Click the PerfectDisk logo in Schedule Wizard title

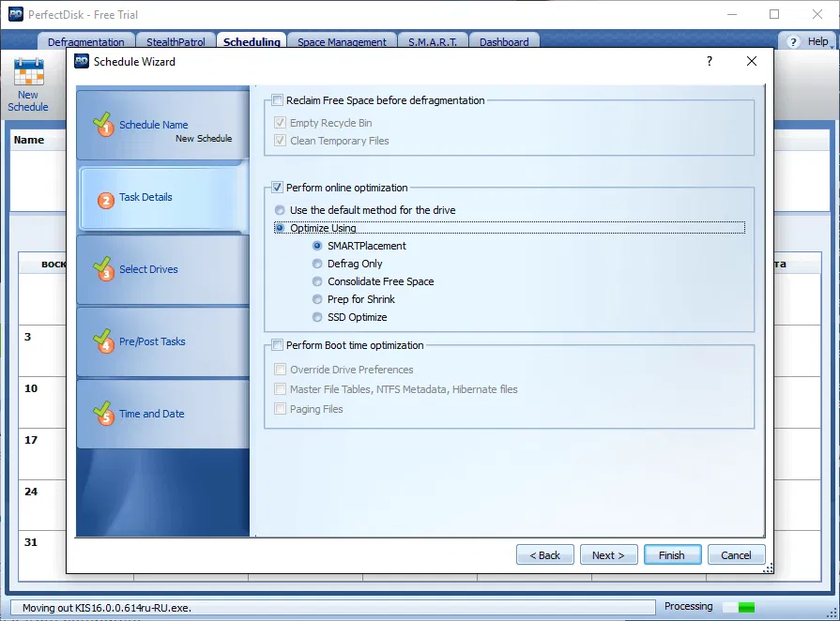click(82, 61)
